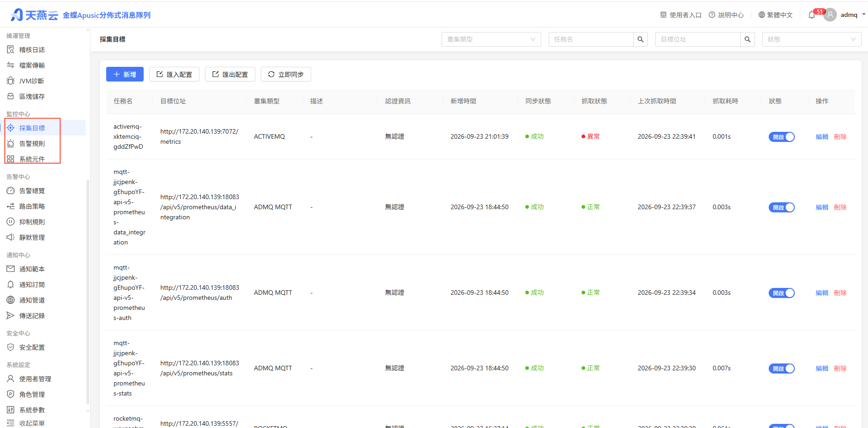This screenshot has height=428, width=868.
Task: Go to 告警總覽 in the sidebar
Action: tap(32, 190)
